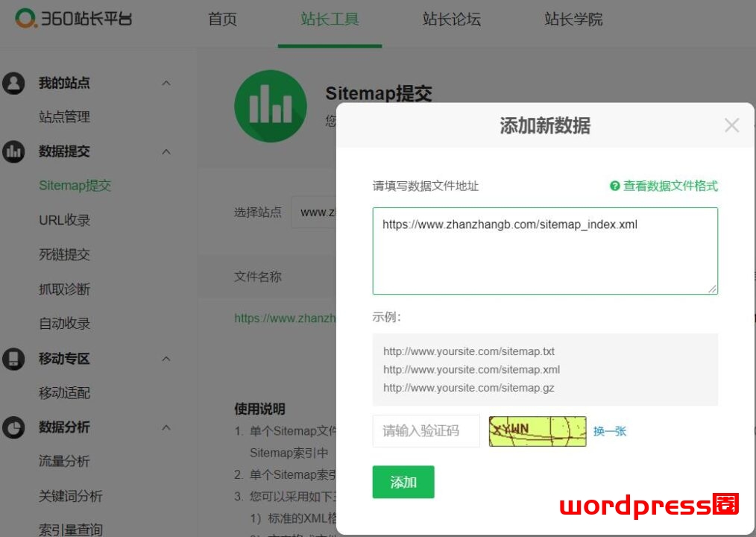
Task: Open 流量分析 in the sidebar
Action: click(x=65, y=461)
